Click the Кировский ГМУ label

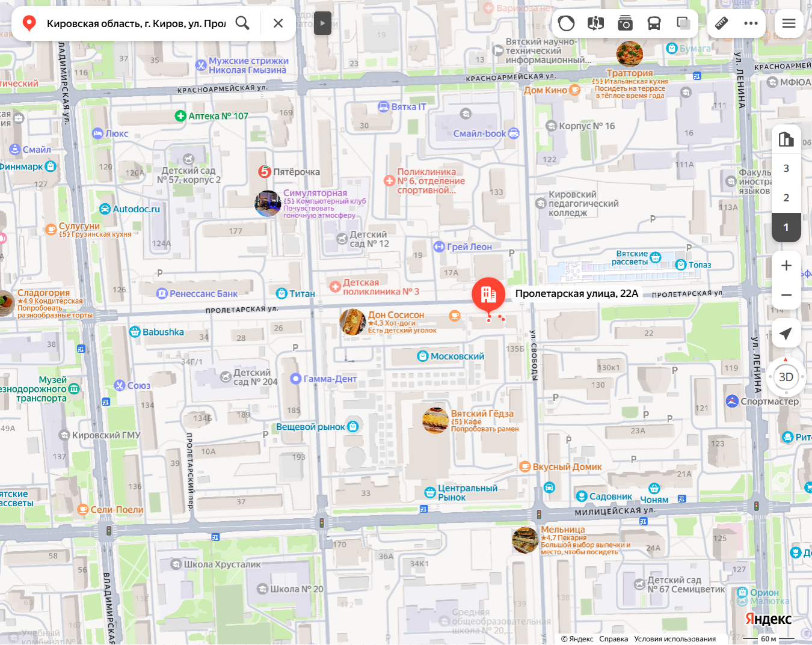tap(106, 435)
